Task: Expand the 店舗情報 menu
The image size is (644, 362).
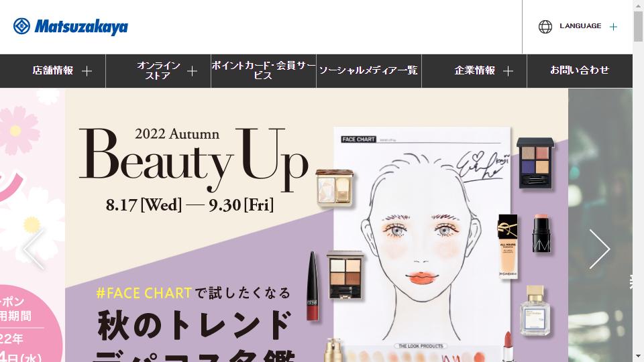Action: click(52, 71)
